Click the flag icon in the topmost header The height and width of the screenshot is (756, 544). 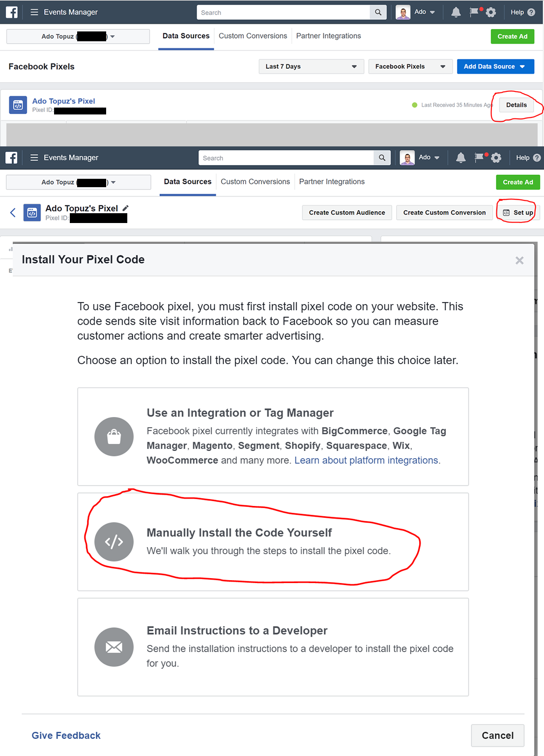coord(474,12)
